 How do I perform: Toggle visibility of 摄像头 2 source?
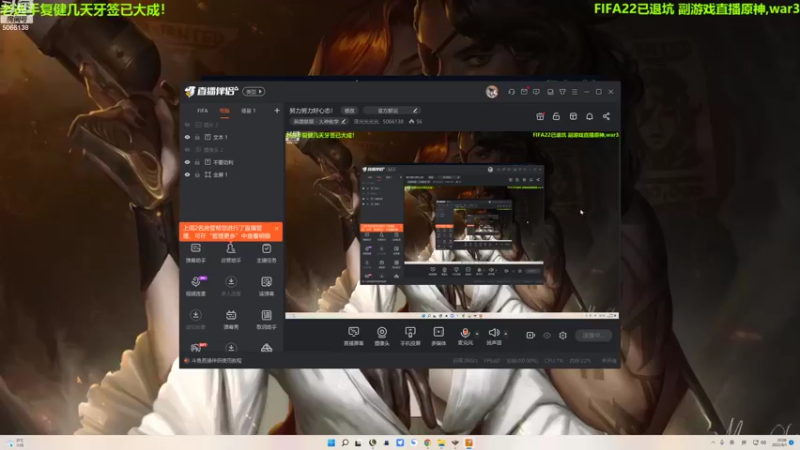187,150
